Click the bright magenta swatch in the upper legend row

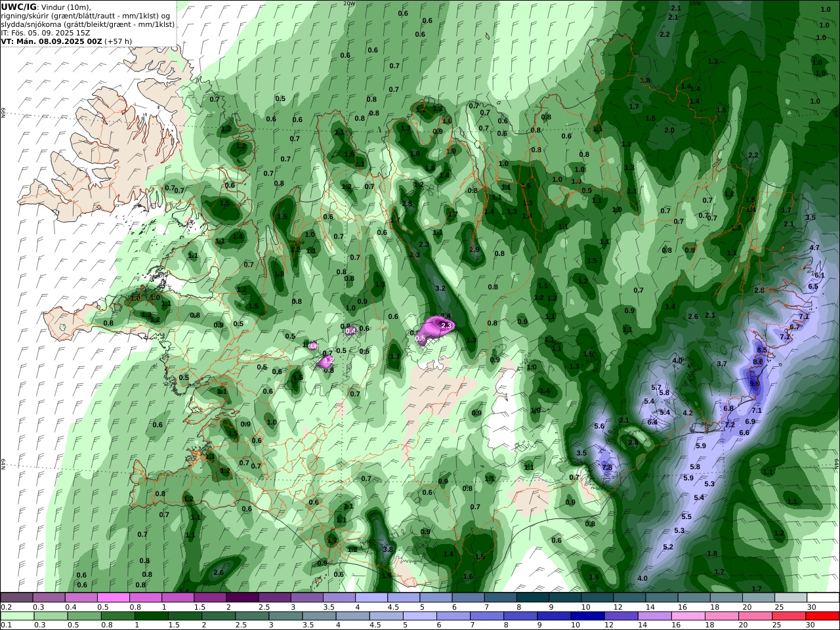click(x=114, y=597)
